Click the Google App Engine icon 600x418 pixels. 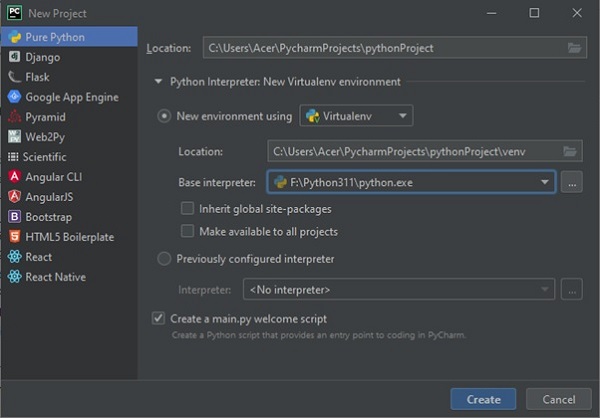[x=14, y=97]
